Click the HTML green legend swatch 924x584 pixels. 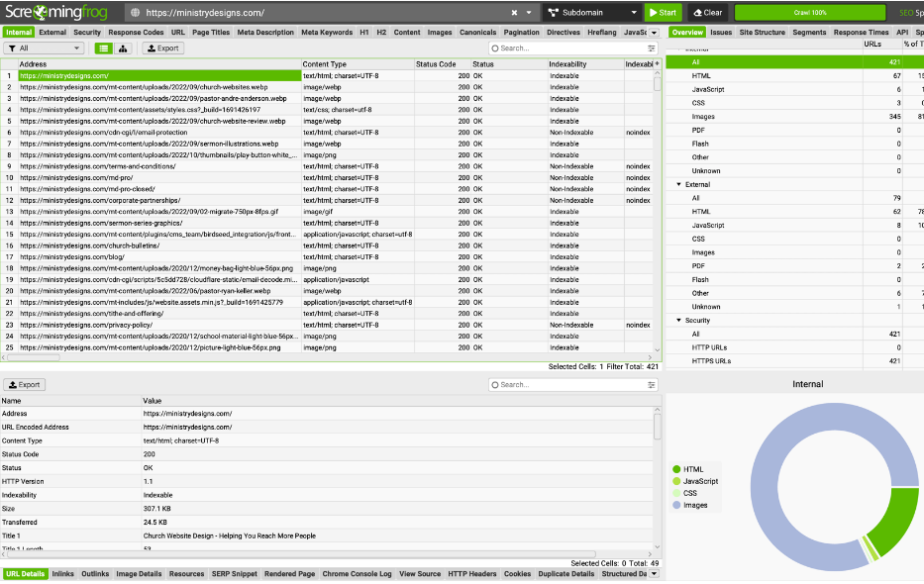click(x=676, y=469)
